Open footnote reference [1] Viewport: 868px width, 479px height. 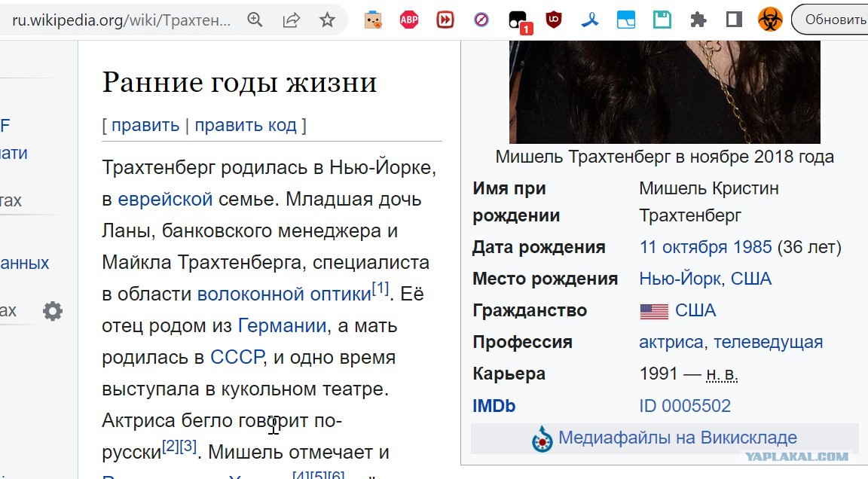point(381,288)
